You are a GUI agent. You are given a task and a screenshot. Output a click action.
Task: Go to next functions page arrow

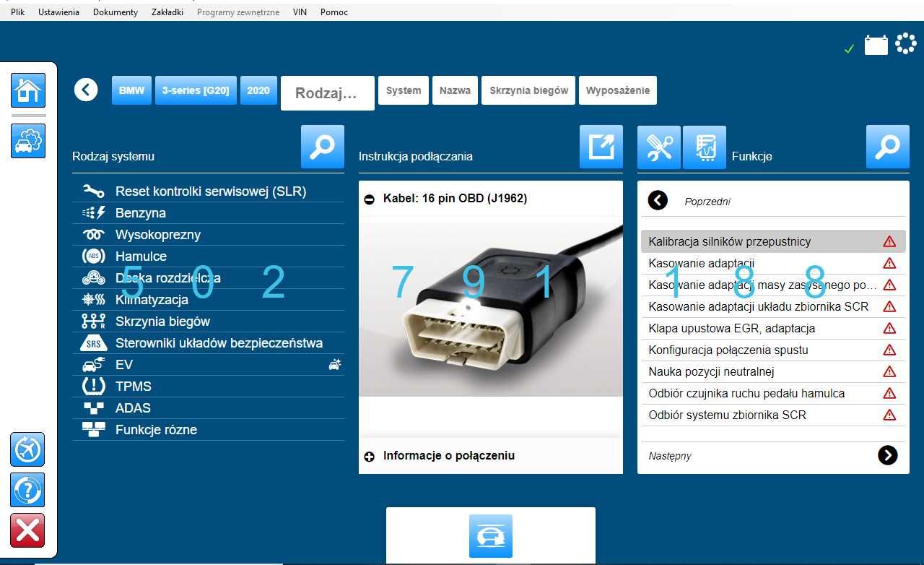coord(888,455)
